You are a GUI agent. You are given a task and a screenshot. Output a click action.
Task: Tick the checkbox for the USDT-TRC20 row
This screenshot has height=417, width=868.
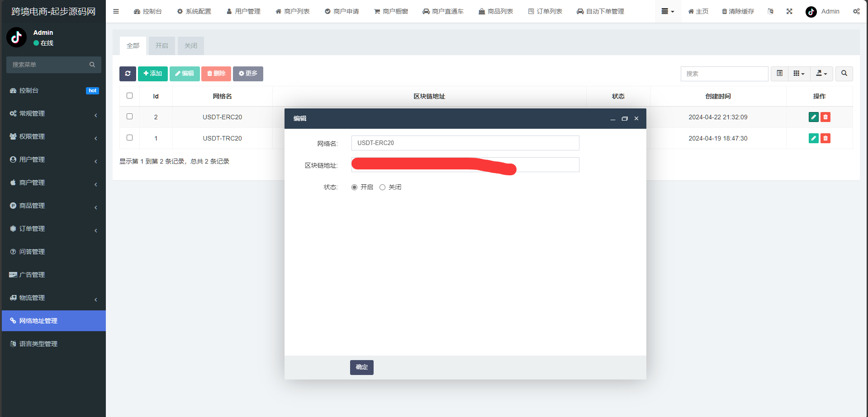pyautogui.click(x=129, y=138)
